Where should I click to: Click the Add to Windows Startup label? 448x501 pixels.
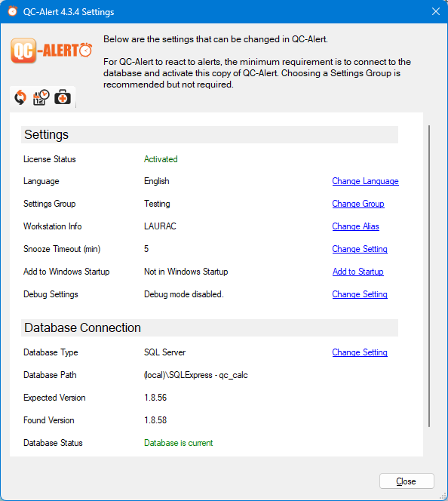(66, 272)
